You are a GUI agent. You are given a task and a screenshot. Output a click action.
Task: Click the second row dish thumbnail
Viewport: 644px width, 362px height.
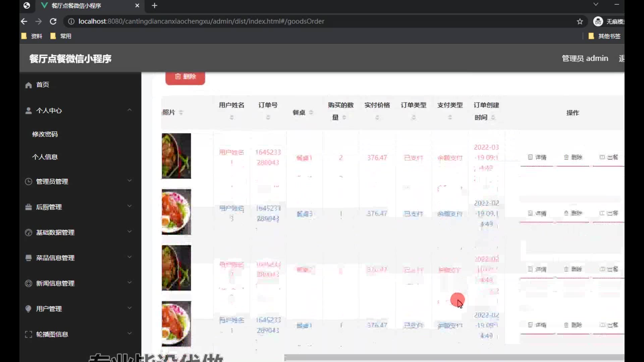[176, 212]
